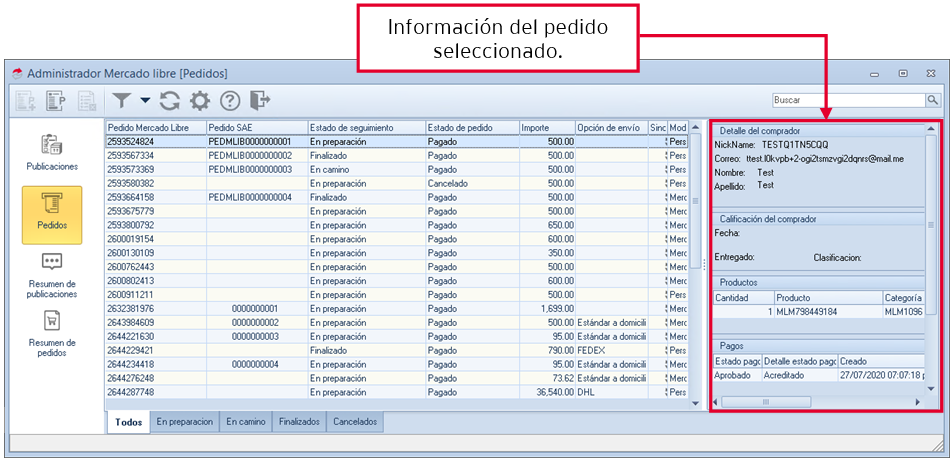The image size is (950, 458).
Task: Open settings with the gear icon
Action: (x=200, y=101)
